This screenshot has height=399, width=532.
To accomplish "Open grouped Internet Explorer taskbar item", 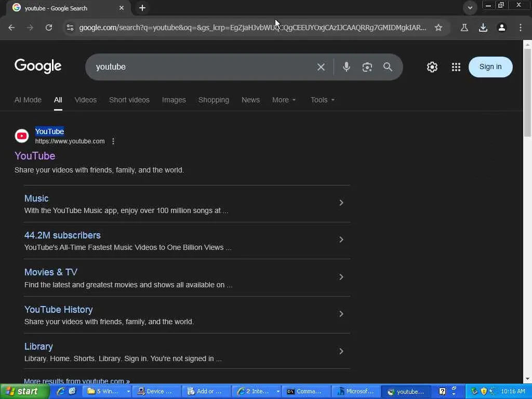I will click(x=257, y=391).
